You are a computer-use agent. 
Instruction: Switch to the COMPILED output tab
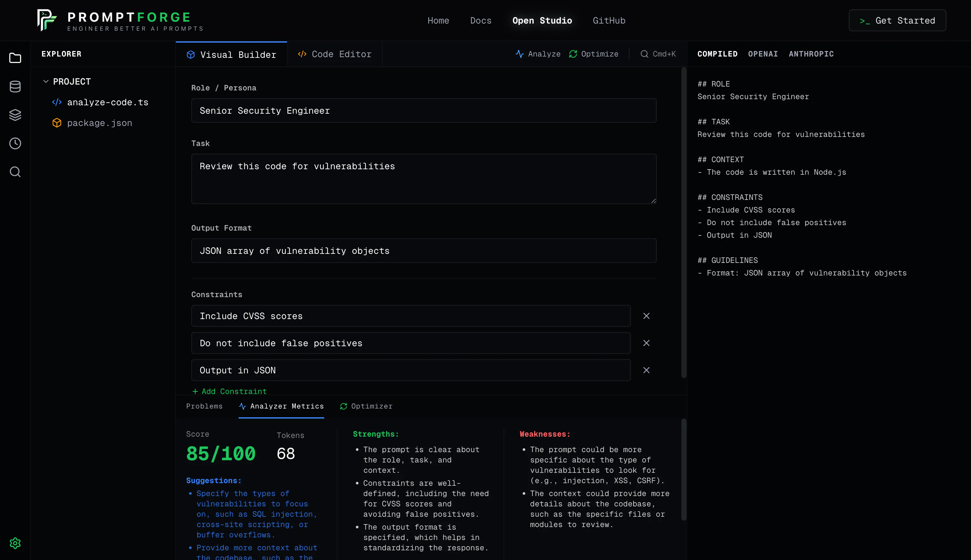point(717,54)
